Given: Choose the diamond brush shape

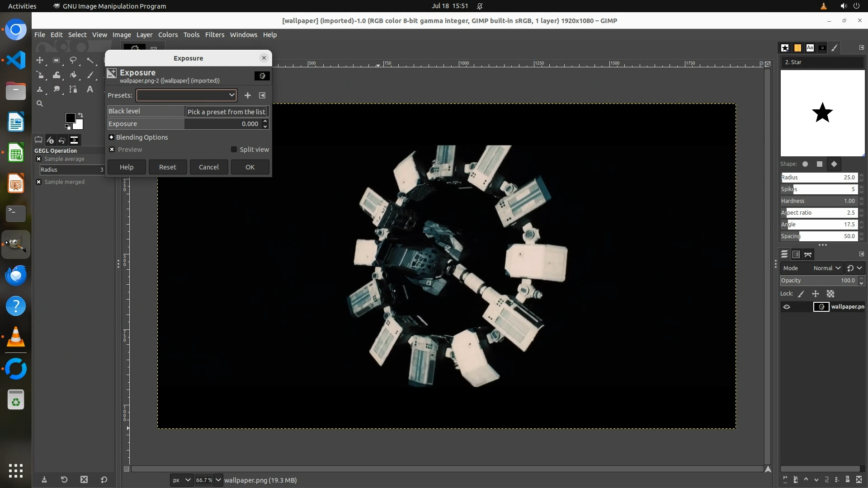Looking at the screenshot, I should (834, 164).
